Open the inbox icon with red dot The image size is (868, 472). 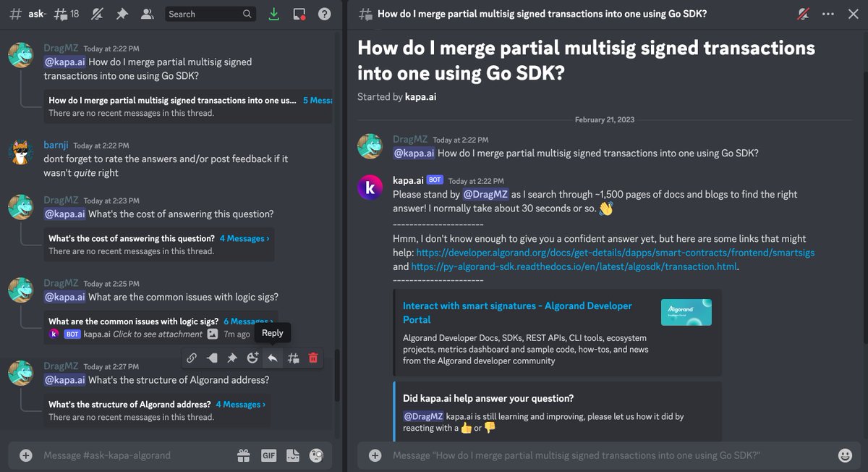pyautogui.click(x=299, y=14)
